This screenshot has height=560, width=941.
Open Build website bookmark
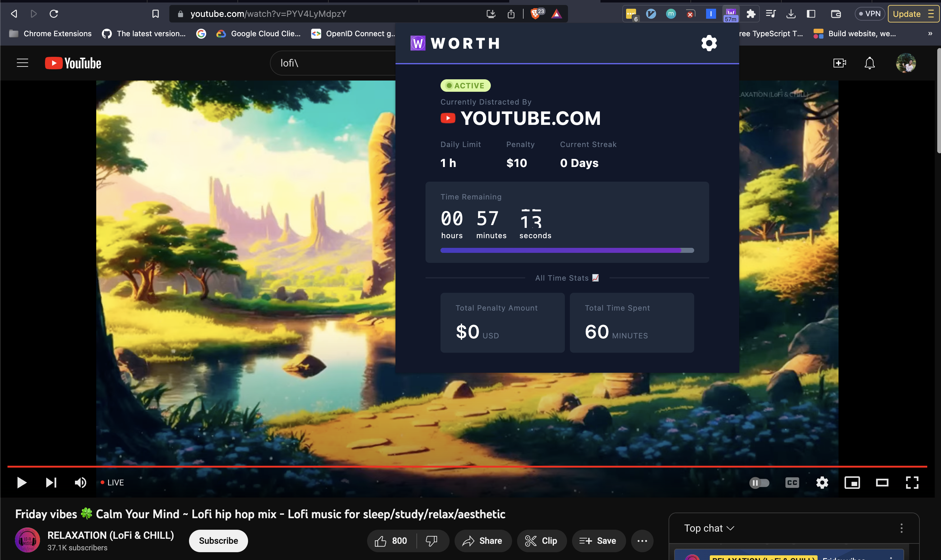pyautogui.click(x=854, y=34)
